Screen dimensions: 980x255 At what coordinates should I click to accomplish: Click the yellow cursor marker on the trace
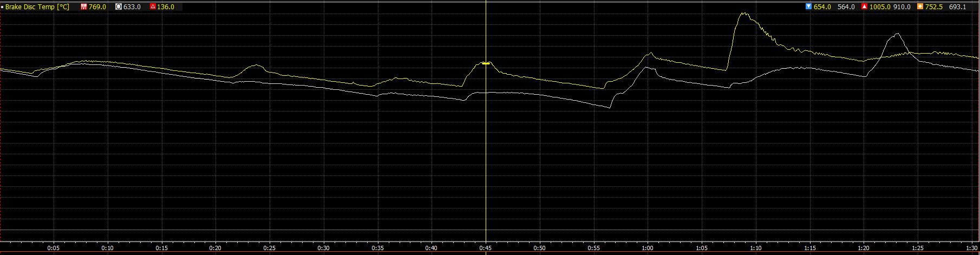[x=486, y=63]
